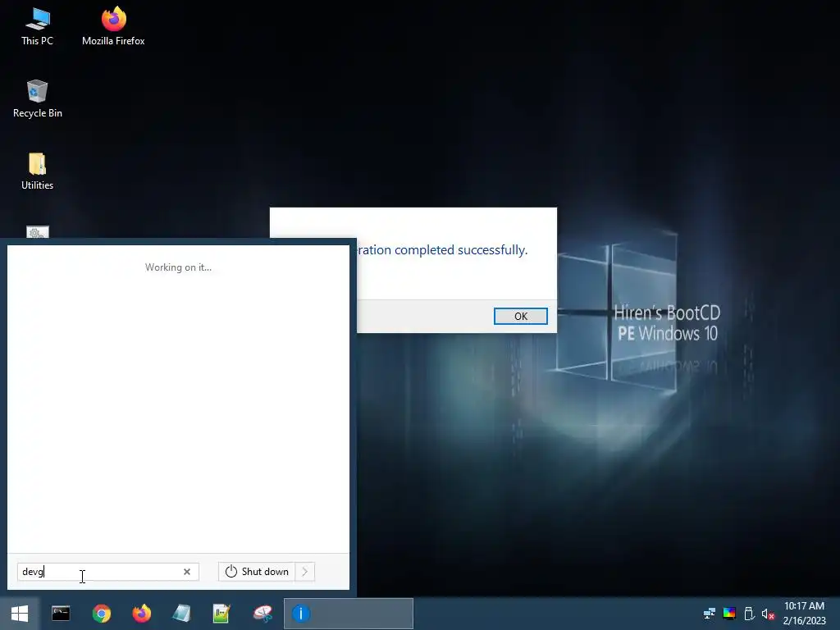Open the Mozilla Firefox desktop shortcut
This screenshot has width=840, height=630.
point(113,25)
